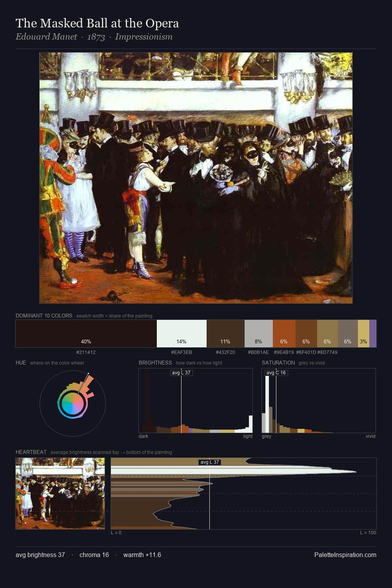Click the title The Masked Ball at the Opera
Viewport: 392px width, 588px height.
pyautogui.click(x=97, y=23)
